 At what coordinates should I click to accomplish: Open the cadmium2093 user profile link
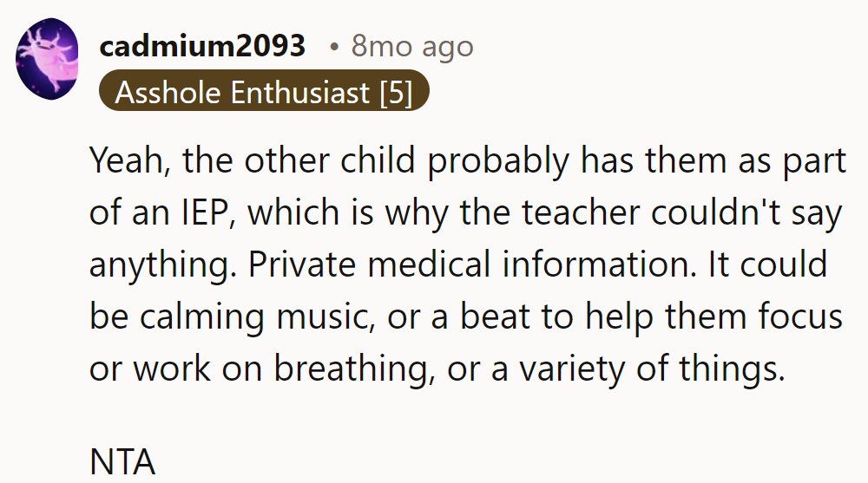pos(202,46)
